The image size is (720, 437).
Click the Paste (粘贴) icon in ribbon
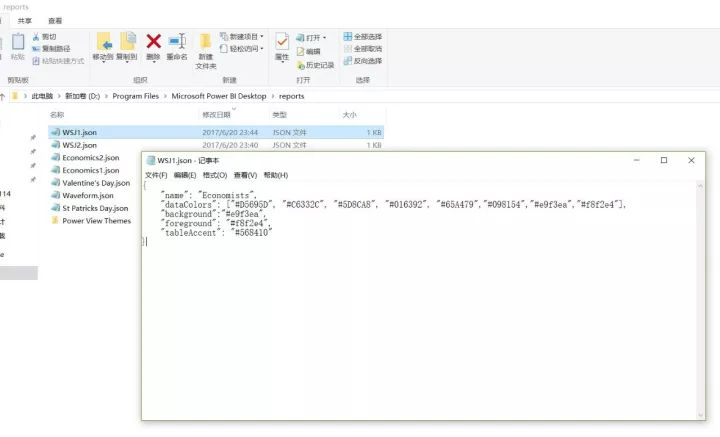click(x=18, y=42)
